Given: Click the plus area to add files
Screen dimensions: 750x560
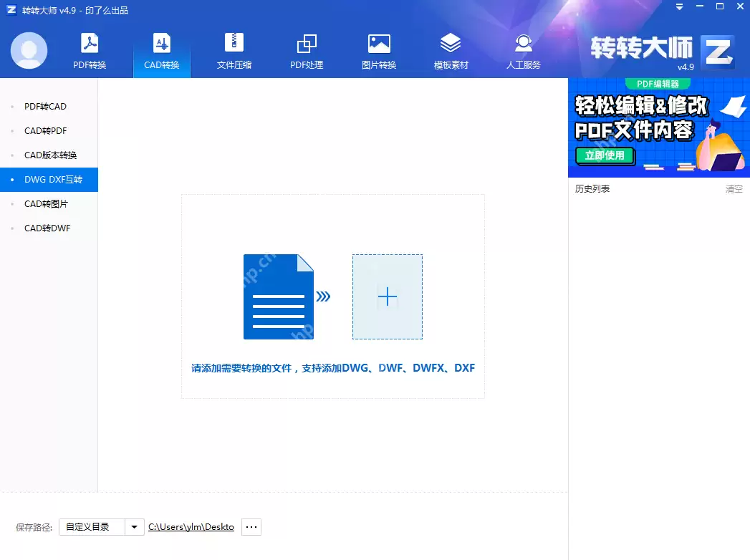Looking at the screenshot, I should click(x=387, y=296).
